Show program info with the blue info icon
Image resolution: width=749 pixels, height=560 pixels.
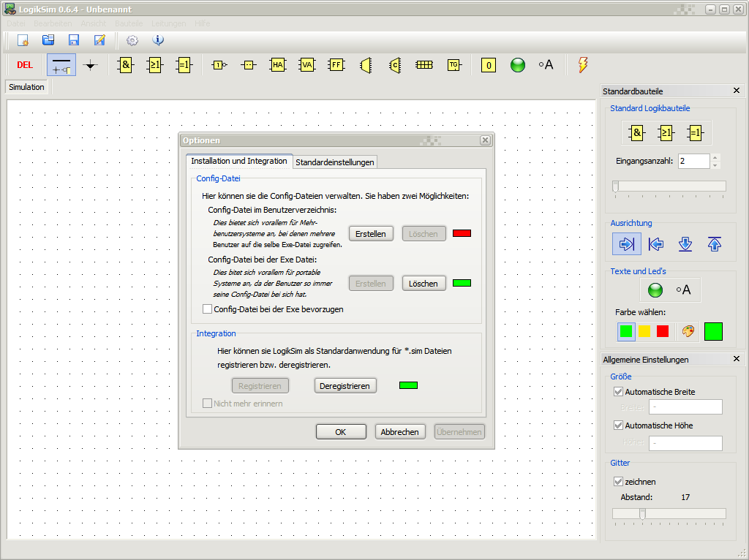[158, 41]
